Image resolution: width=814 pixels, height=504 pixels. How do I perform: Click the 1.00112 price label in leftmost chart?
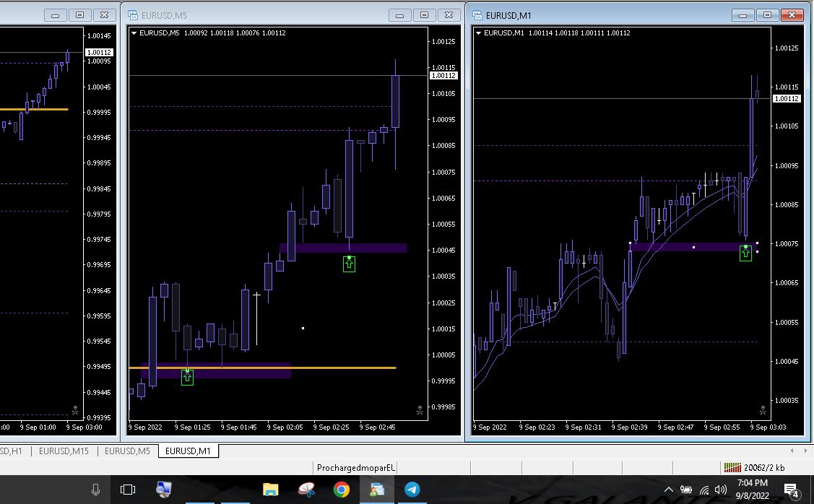99,53
